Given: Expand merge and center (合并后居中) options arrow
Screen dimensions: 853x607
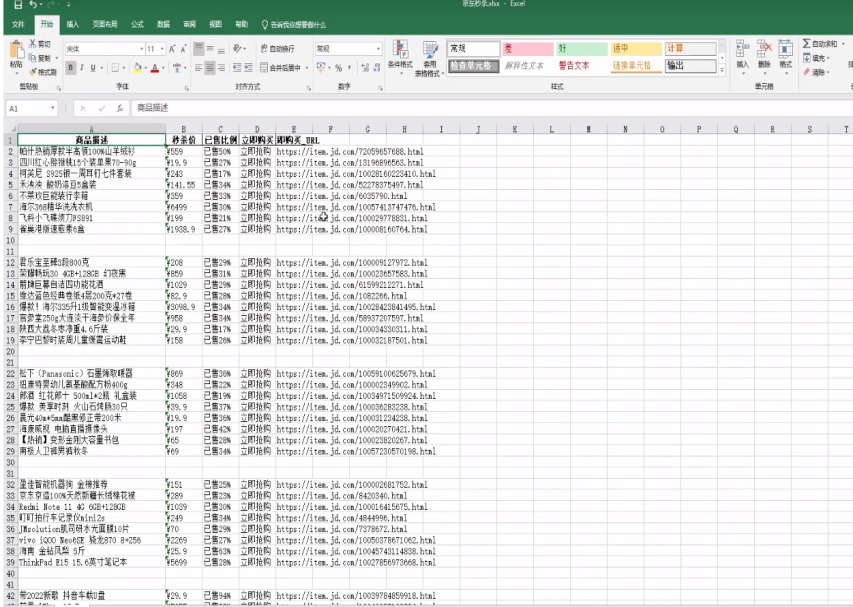Looking at the screenshot, I should 306,68.
